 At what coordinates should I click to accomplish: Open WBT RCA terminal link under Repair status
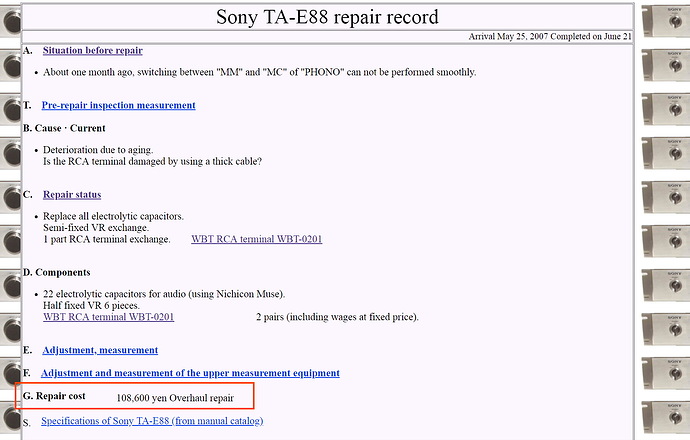click(x=257, y=239)
